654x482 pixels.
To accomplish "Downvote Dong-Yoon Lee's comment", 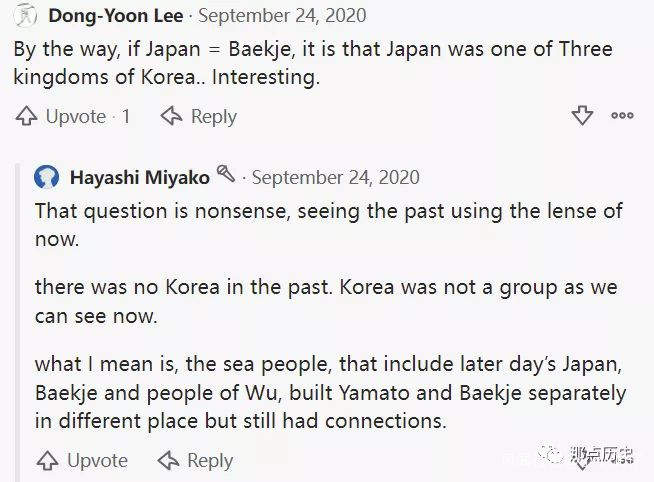I will pos(582,116).
